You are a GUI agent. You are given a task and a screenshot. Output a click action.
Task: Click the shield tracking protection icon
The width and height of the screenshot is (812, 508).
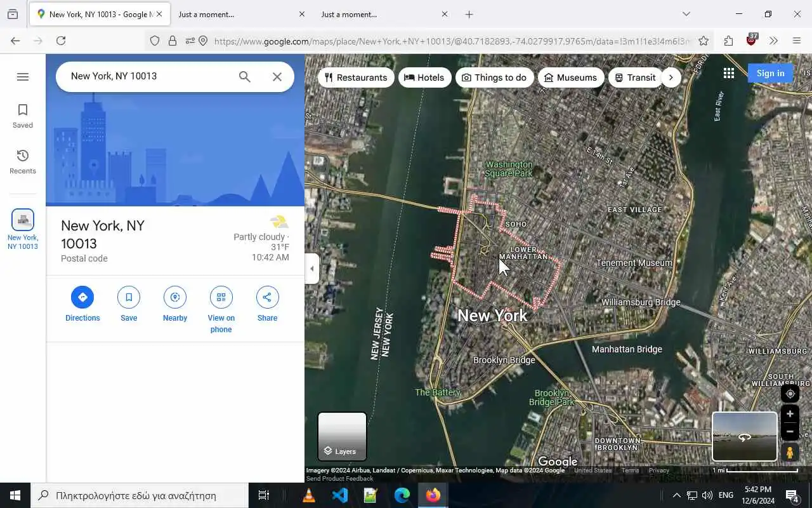tap(155, 41)
